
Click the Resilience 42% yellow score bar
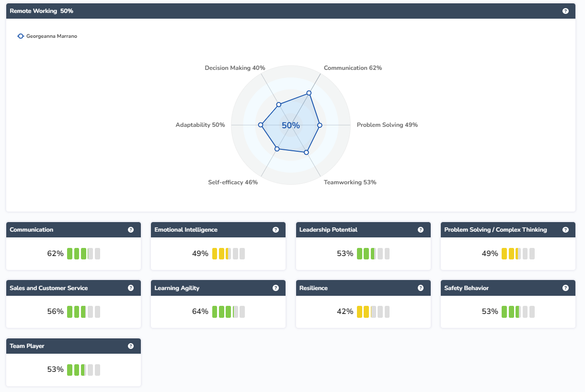tap(373, 312)
